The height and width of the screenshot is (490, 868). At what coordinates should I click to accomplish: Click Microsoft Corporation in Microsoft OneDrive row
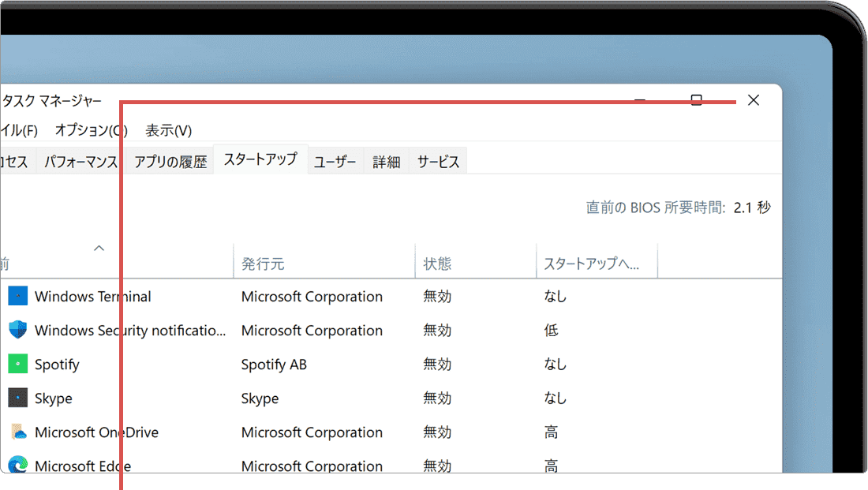312,432
